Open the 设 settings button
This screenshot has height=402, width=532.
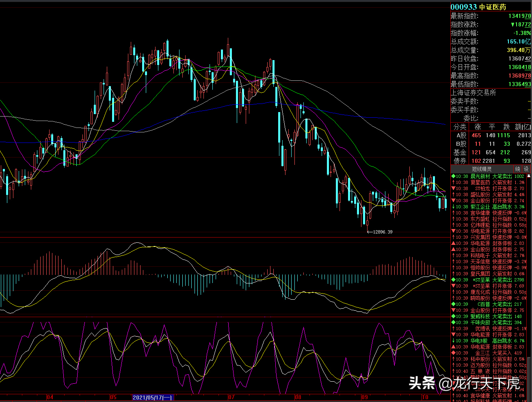point(526,169)
